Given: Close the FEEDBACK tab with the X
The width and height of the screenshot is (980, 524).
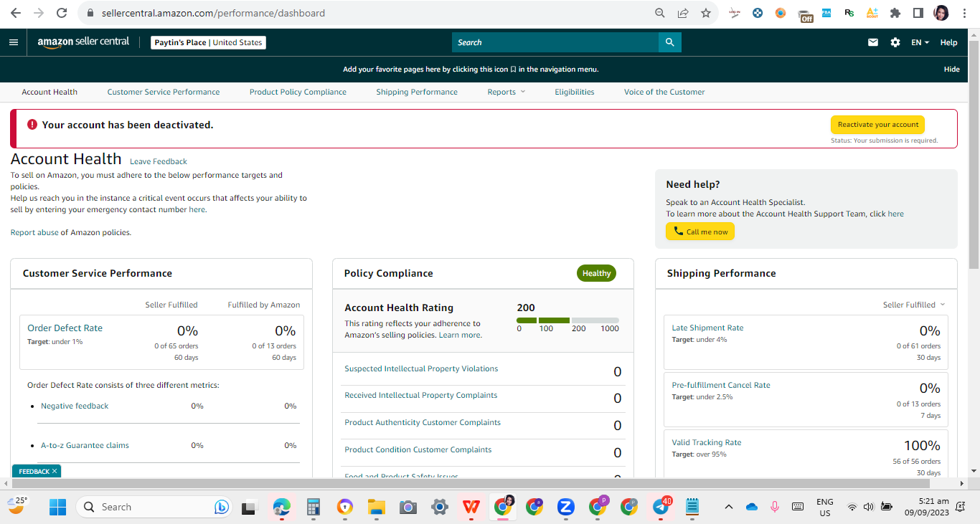Looking at the screenshot, I should click(55, 471).
